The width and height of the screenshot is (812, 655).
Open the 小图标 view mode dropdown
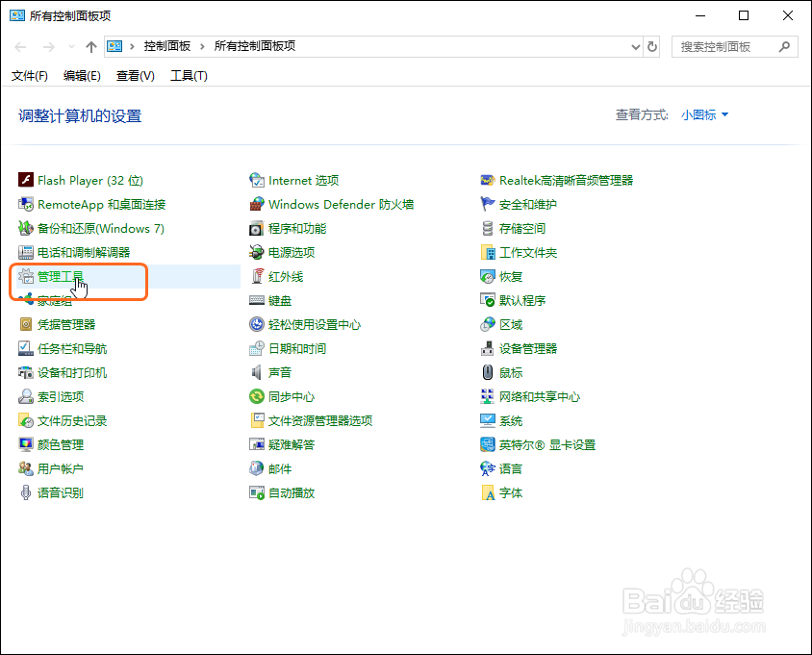pyautogui.click(x=700, y=113)
